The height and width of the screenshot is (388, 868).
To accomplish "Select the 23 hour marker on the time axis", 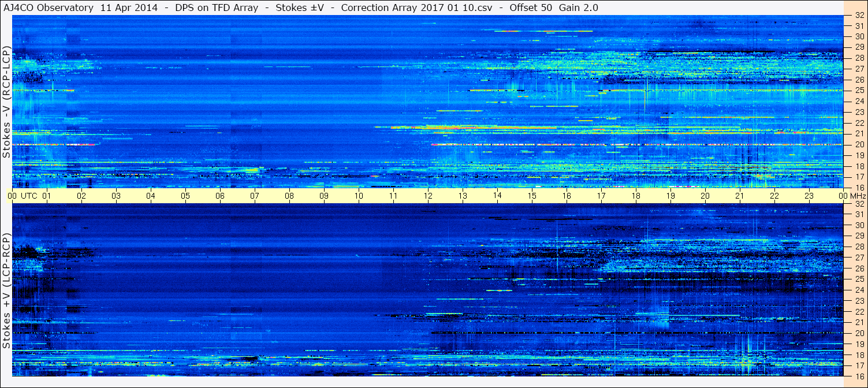I will click(809, 196).
